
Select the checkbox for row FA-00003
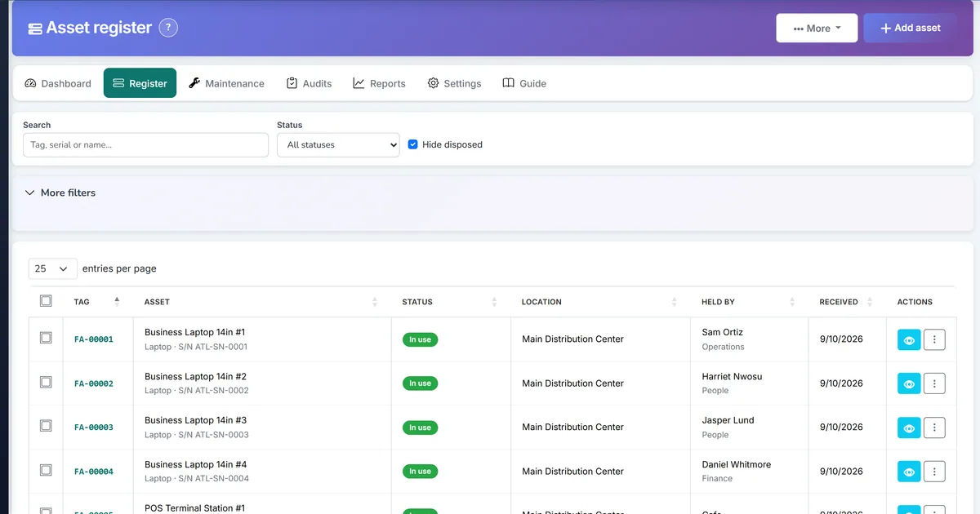46,426
